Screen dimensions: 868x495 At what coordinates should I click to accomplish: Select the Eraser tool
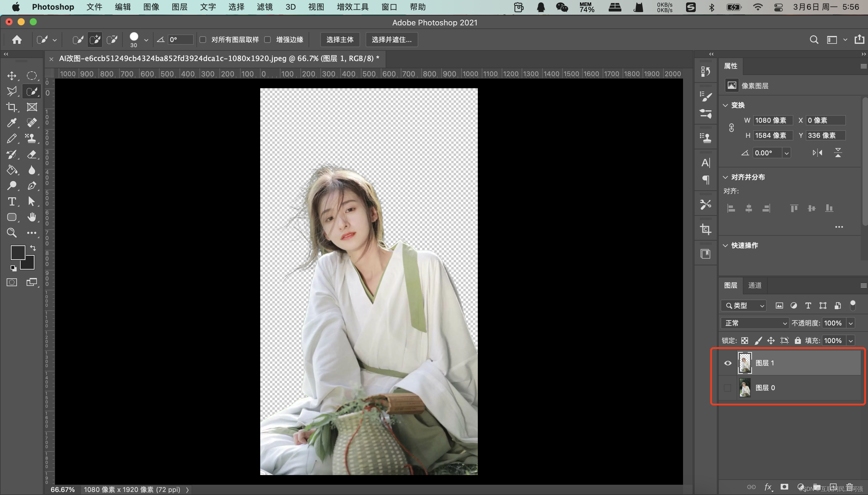tap(32, 154)
